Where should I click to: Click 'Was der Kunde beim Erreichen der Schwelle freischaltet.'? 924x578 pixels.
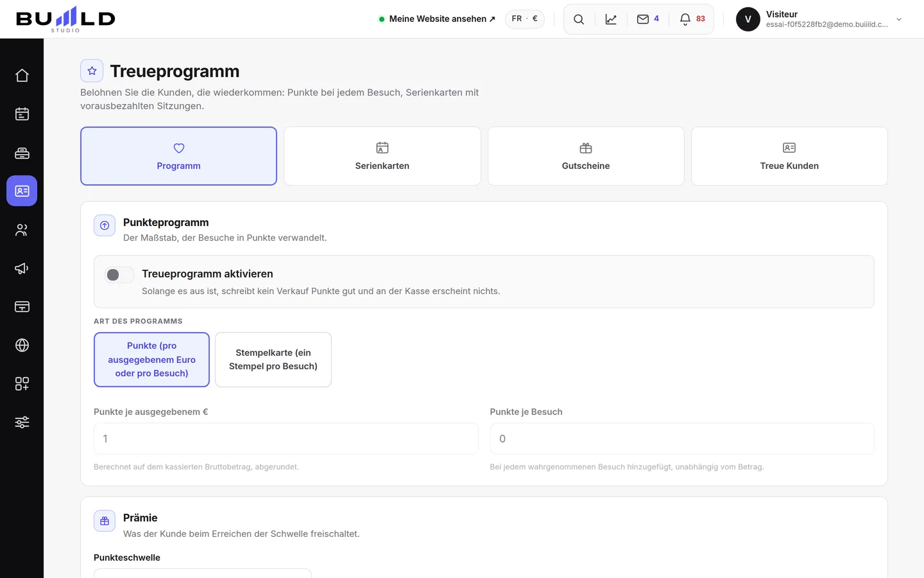[241, 534]
